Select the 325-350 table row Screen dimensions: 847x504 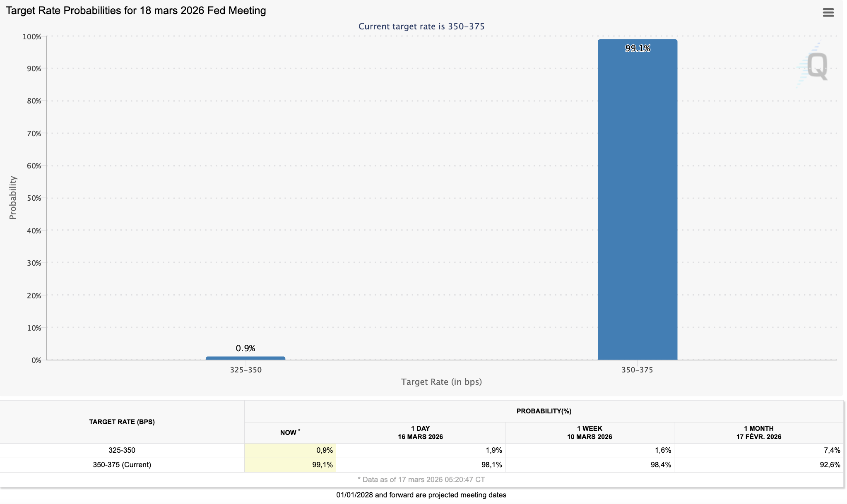tap(123, 450)
